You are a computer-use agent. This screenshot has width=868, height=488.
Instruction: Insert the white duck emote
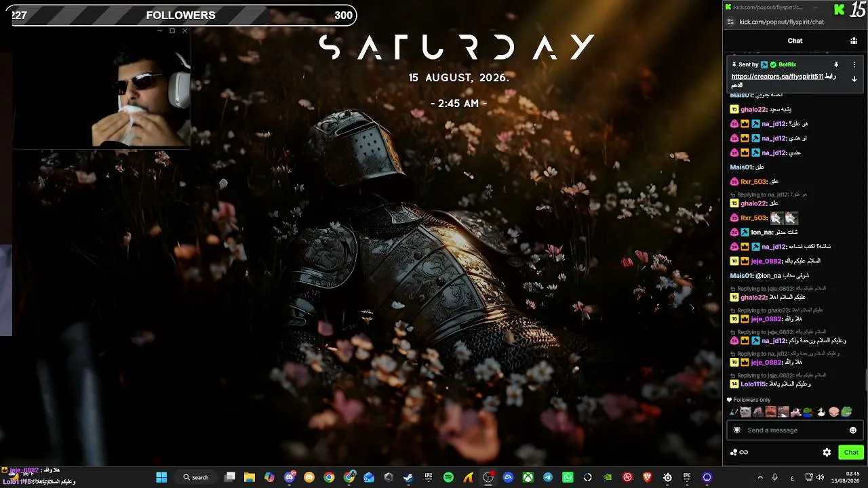tap(821, 411)
